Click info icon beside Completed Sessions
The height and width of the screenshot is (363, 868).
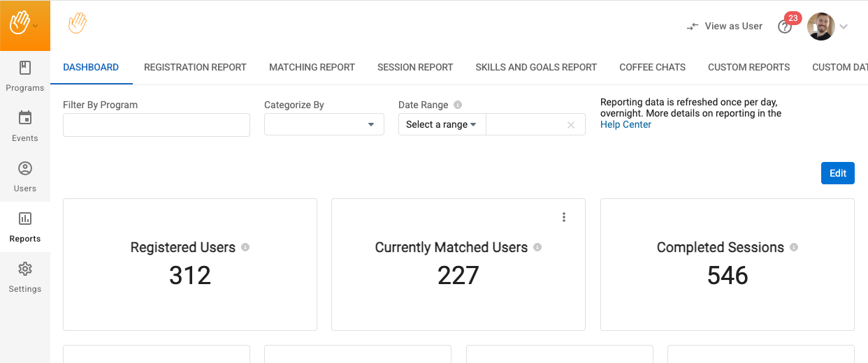click(x=794, y=247)
